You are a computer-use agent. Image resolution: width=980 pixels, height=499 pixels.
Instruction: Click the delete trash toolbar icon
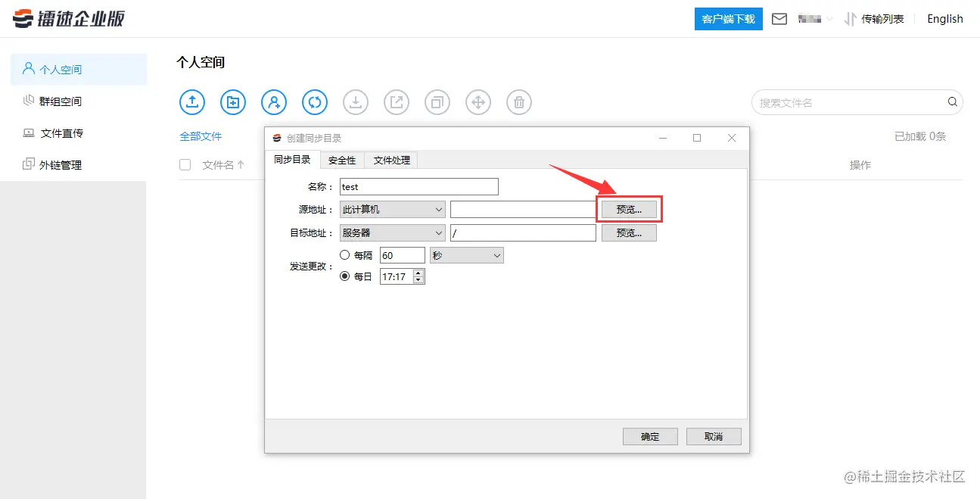[x=519, y=101]
